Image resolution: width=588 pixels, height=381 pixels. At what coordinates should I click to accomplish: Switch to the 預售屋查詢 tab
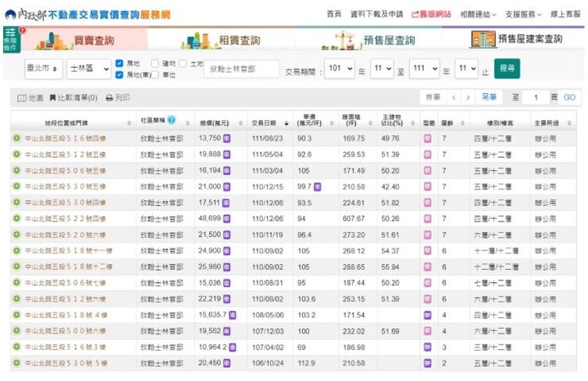point(368,40)
